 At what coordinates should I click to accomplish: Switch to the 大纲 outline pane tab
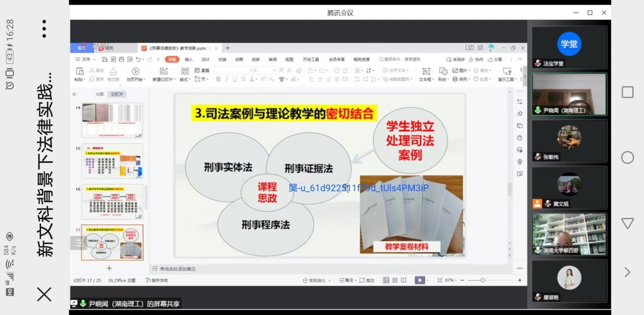pyautogui.click(x=99, y=94)
